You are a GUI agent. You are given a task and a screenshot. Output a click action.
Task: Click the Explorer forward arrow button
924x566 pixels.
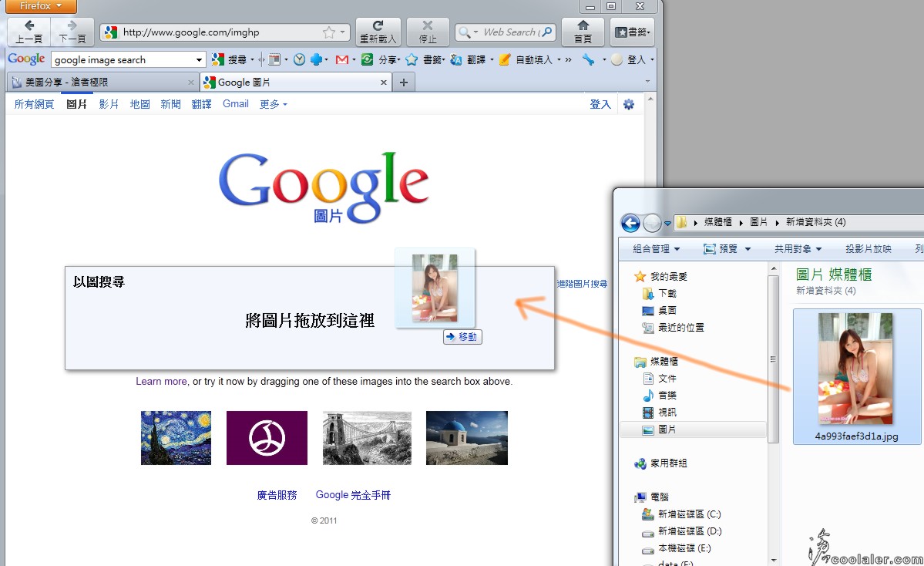[652, 223]
